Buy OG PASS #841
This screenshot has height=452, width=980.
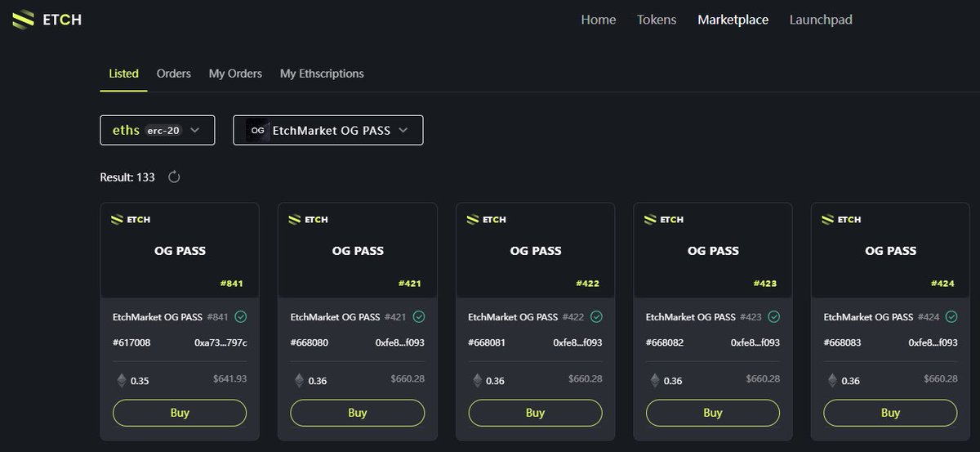[x=180, y=413]
